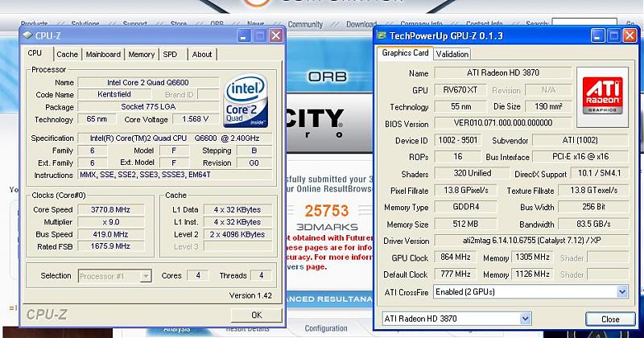Click the ATI Radeon graphics logo

point(602,97)
